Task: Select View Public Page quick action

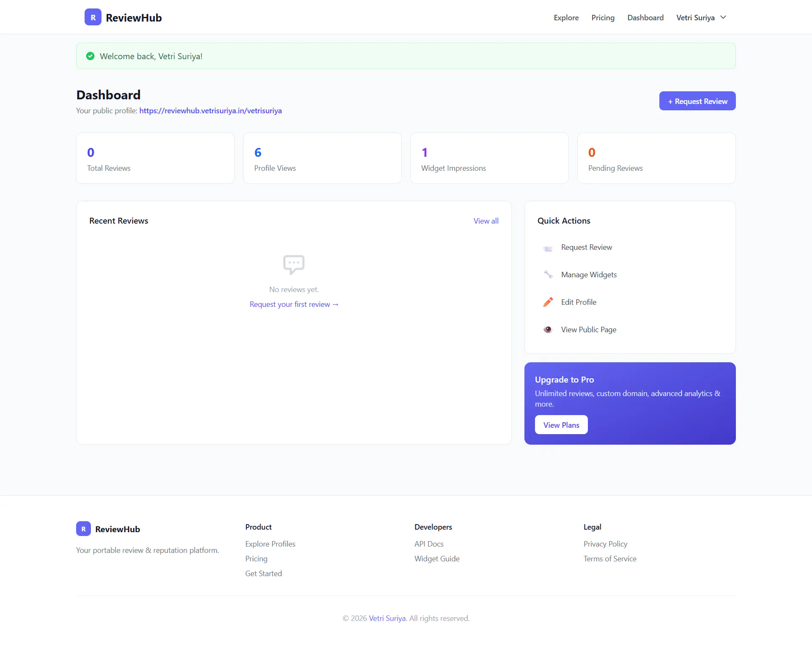Action: pos(630,330)
